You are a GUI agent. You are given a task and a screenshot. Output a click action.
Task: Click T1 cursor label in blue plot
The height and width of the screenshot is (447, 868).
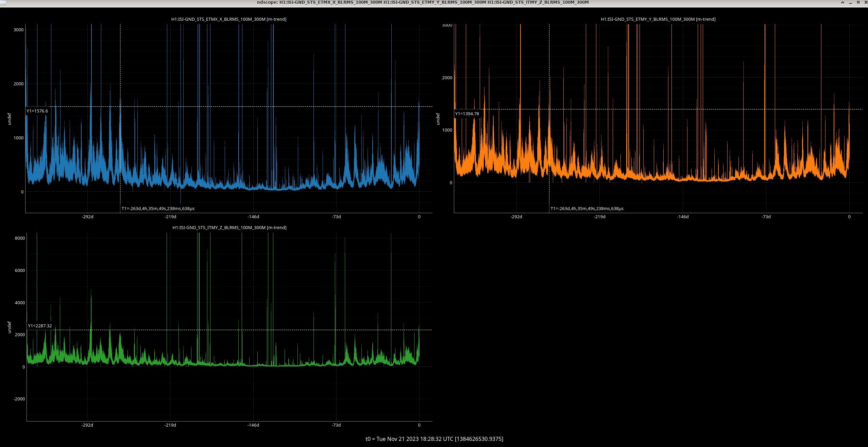[x=158, y=209]
